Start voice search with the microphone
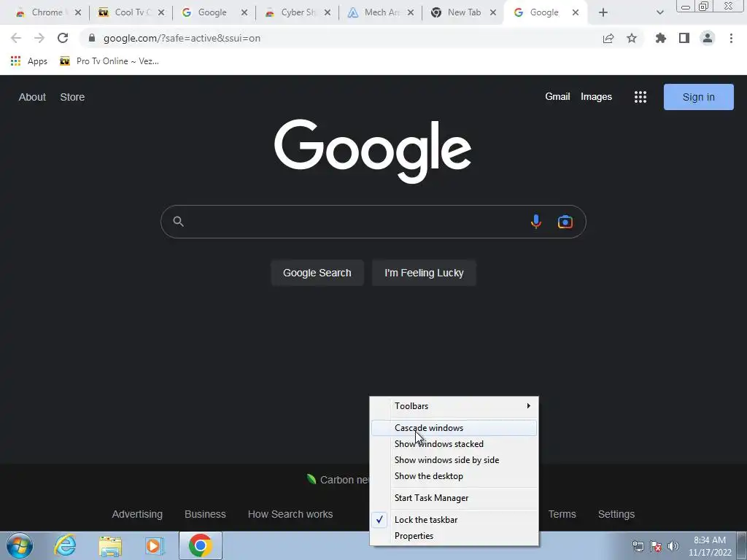Image resolution: width=747 pixels, height=560 pixels. point(536,222)
